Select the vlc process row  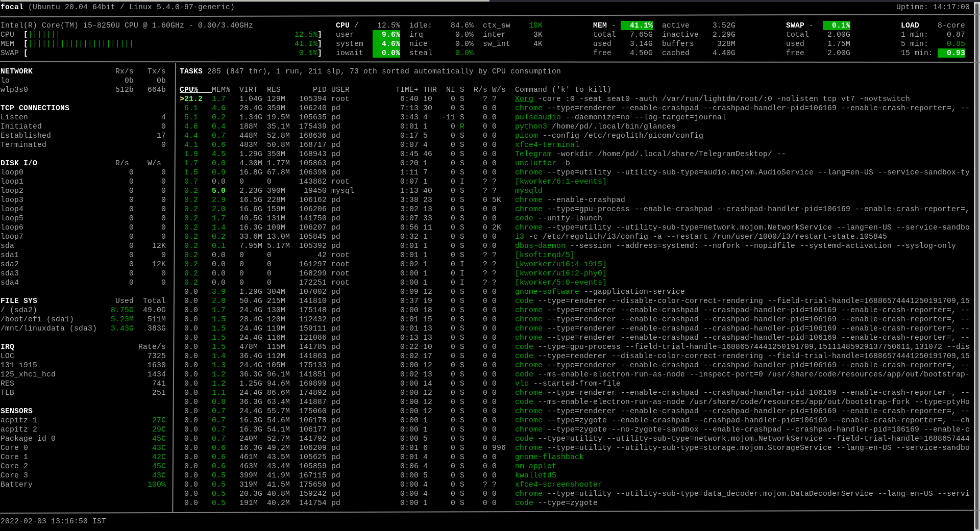[574, 384]
